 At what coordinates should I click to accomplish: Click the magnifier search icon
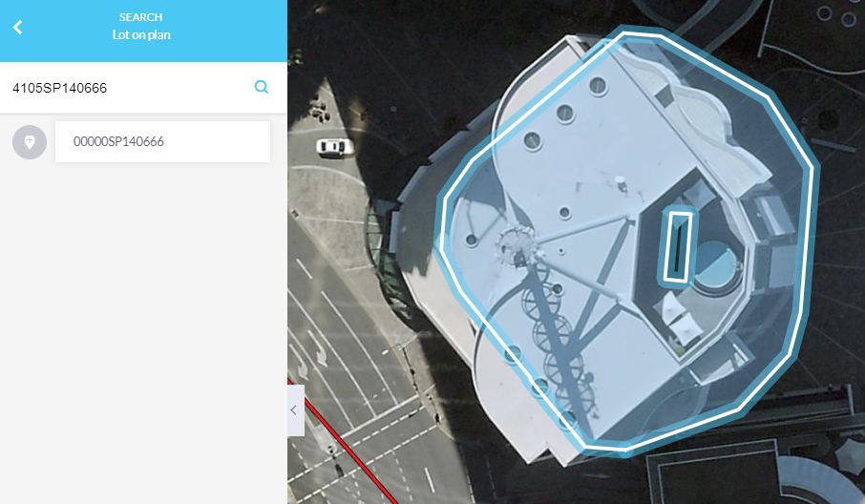pos(262,87)
